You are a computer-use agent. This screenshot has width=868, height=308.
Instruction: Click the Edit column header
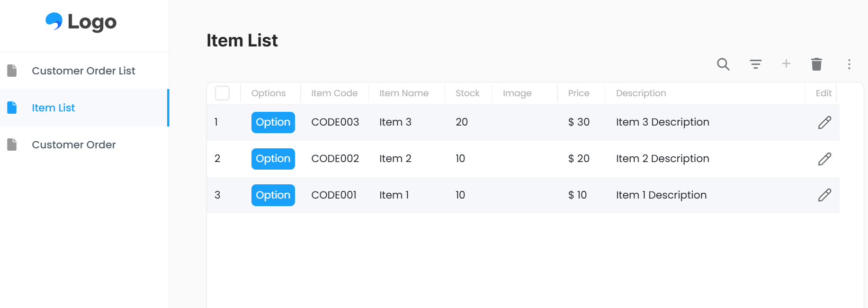pos(823,93)
